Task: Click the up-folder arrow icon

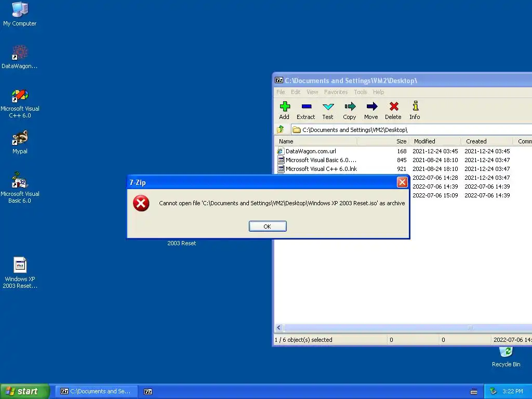Action: (x=280, y=129)
